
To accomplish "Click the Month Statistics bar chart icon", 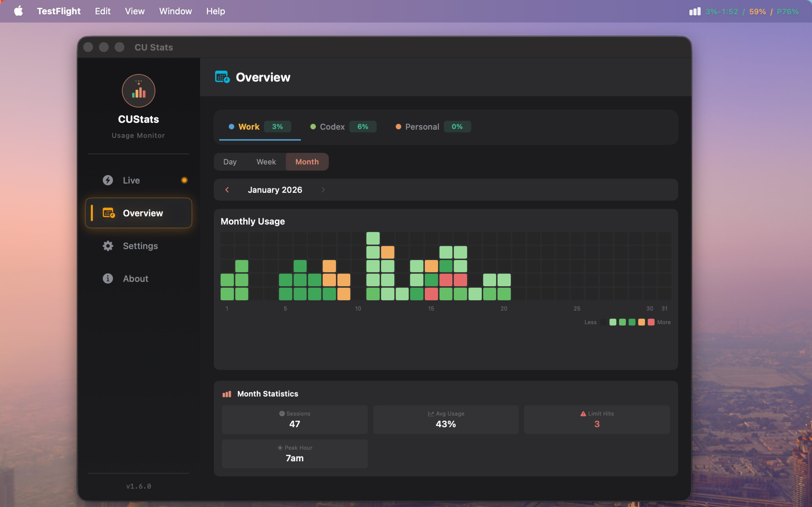I will 227,394.
